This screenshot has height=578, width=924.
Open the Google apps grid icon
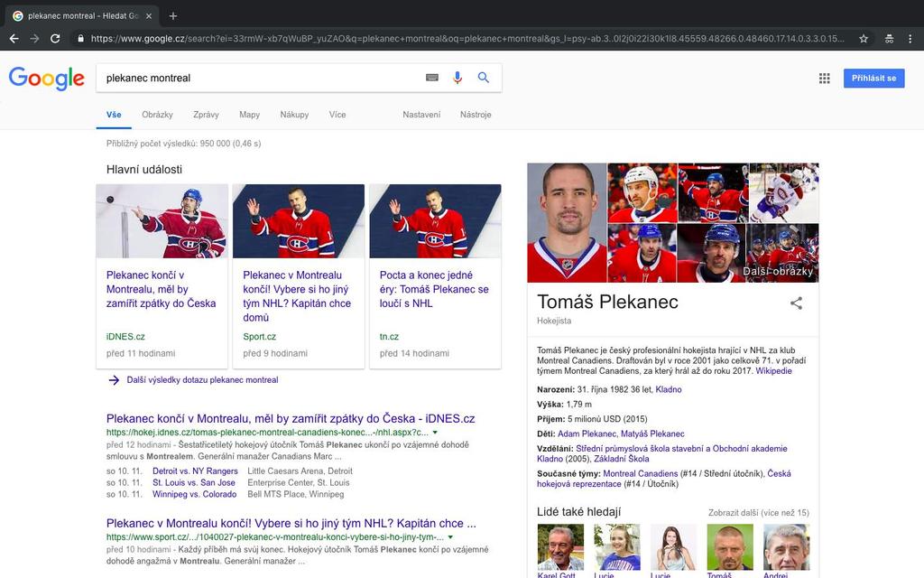[825, 79]
